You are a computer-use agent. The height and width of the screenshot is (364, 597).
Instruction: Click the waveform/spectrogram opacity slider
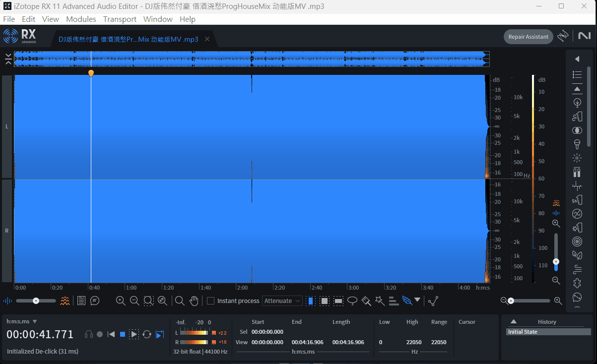36,301
